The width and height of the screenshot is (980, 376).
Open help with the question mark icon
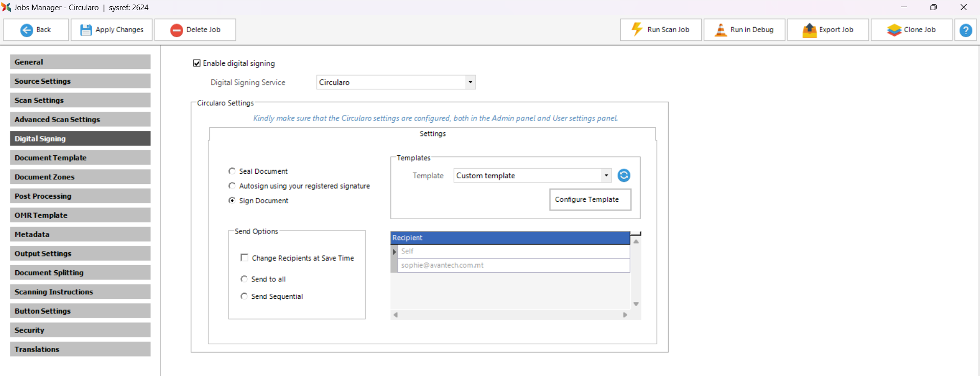tap(966, 30)
